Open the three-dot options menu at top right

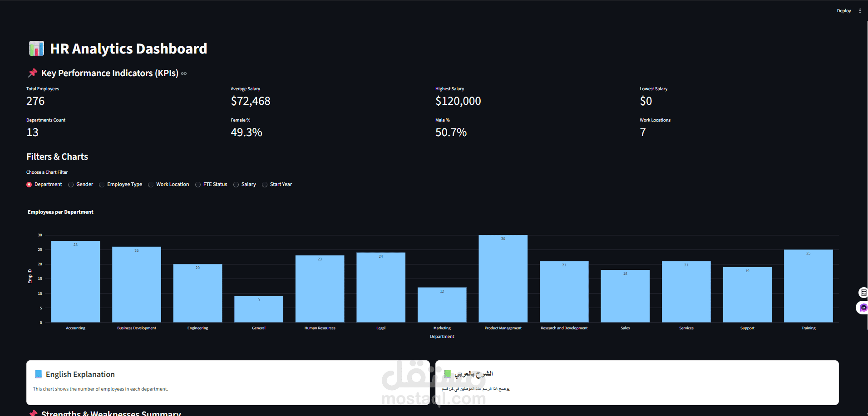pyautogui.click(x=861, y=10)
